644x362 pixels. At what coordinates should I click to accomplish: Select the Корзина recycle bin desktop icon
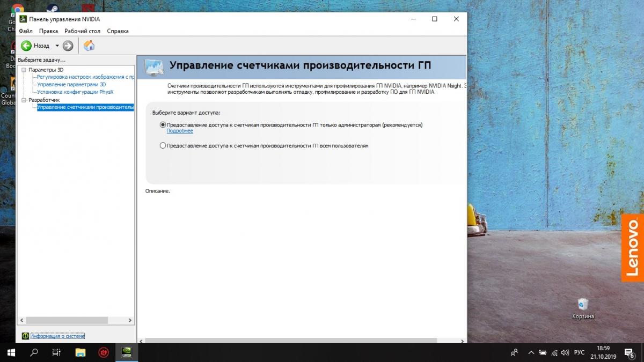[583, 309]
